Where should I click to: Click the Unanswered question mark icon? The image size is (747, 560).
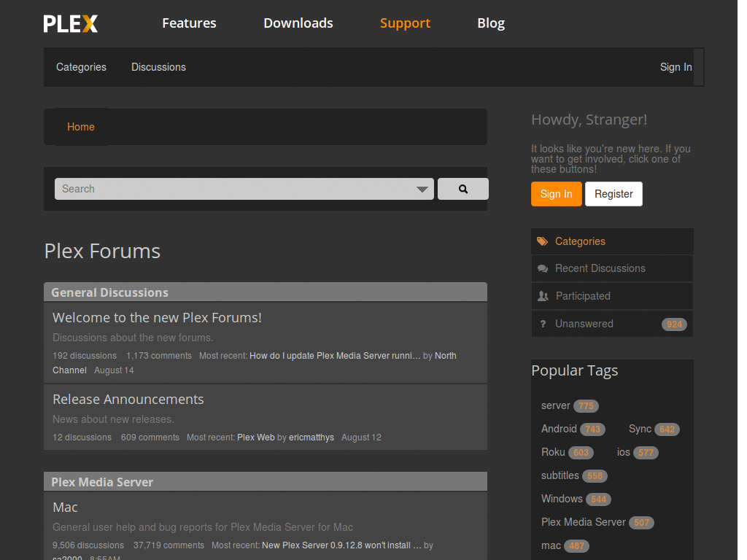tap(543, 324)
